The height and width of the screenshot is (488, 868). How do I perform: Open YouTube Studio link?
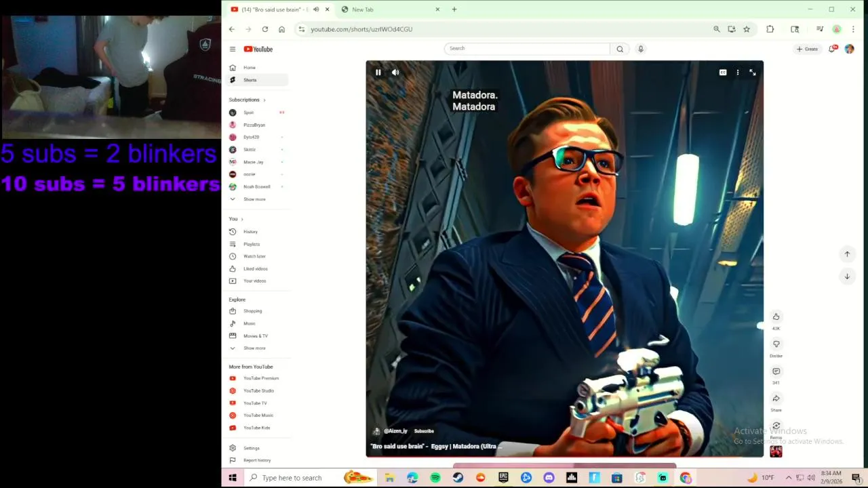point(258,390)
